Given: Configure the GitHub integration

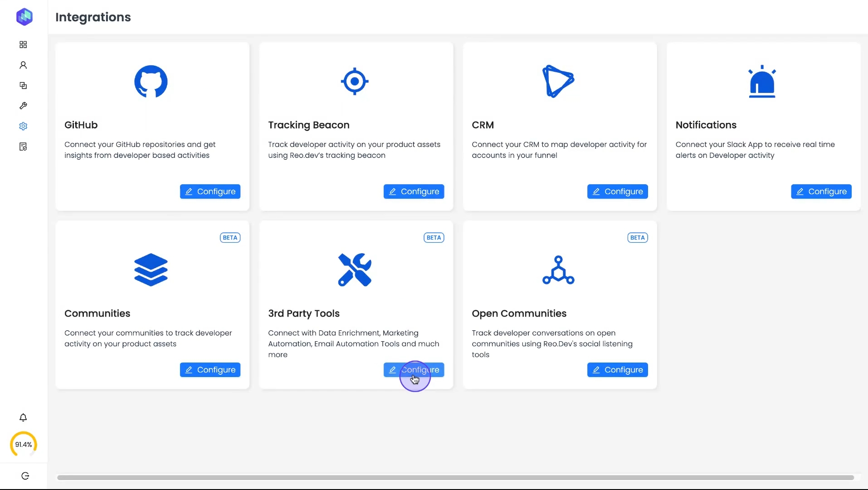Looking at the screenshot, I should pos(210,191).
